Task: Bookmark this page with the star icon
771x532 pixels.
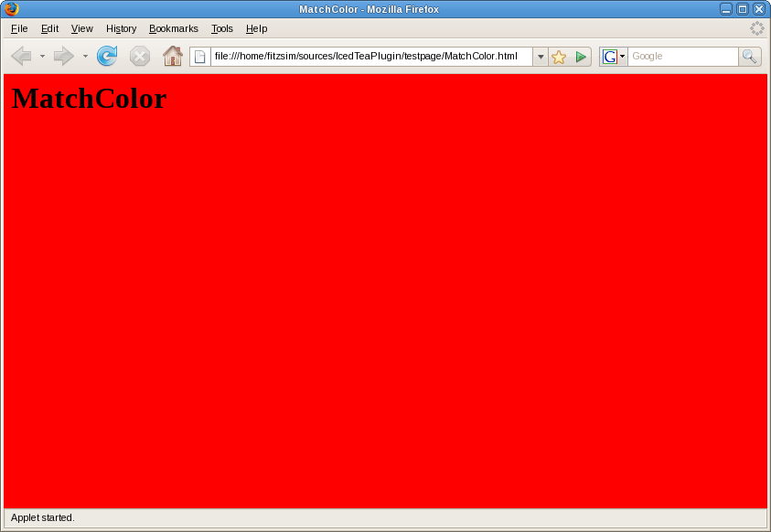Action: 559,57
